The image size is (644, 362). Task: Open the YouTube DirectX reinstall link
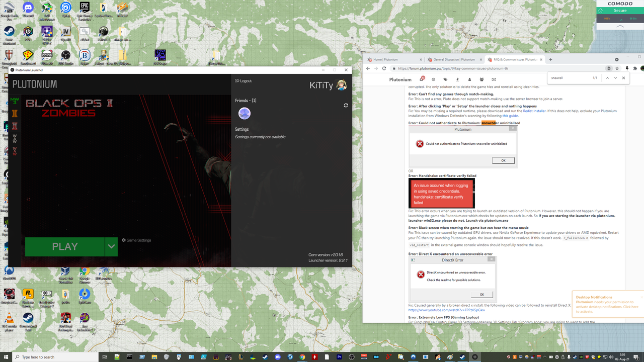(x=447, y=310)
